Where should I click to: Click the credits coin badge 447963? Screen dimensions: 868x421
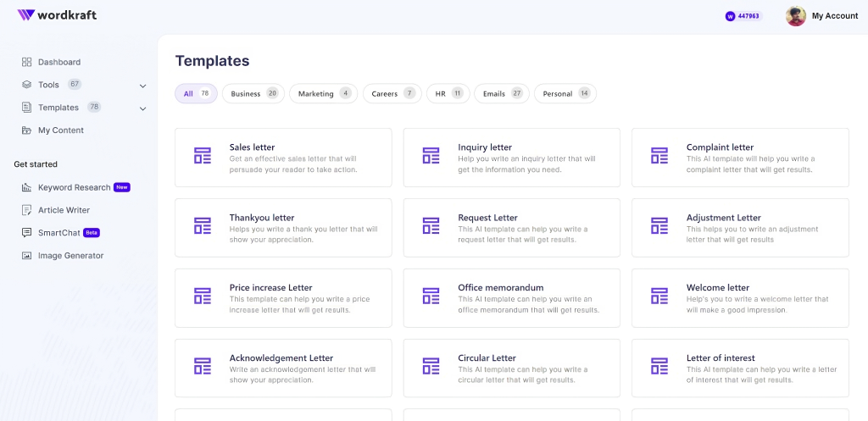743,16
